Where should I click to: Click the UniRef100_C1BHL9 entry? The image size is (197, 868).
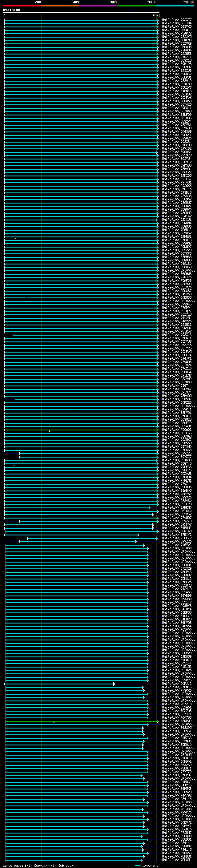(177, 758)
